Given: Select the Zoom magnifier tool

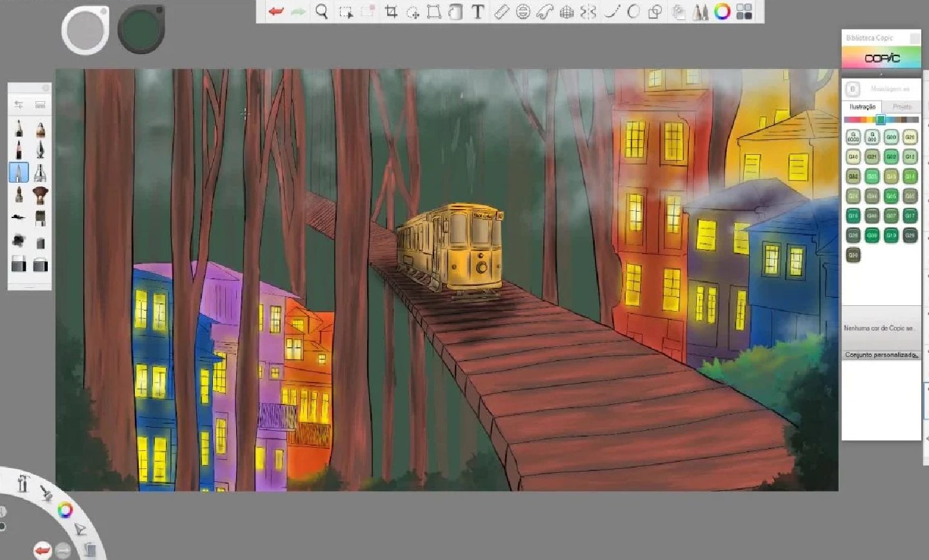Looking at the screenshot, I should pyautogui.click(x=322, y=12).
